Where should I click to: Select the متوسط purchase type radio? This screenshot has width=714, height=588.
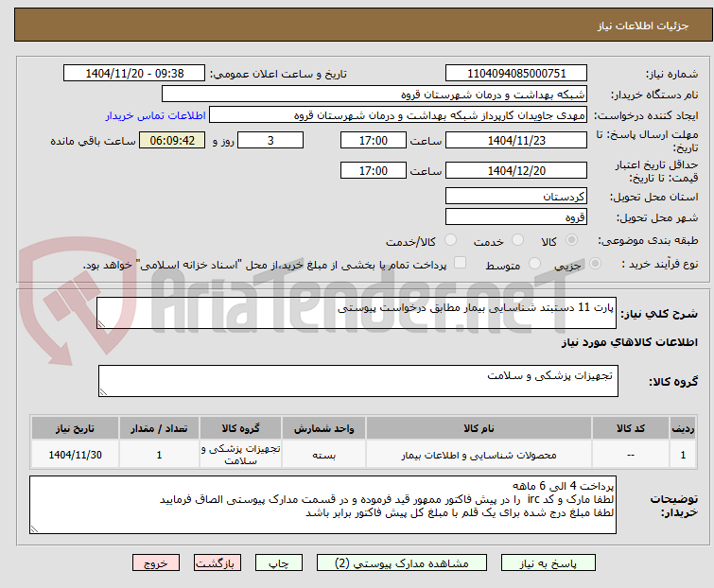tap(534, 264)
